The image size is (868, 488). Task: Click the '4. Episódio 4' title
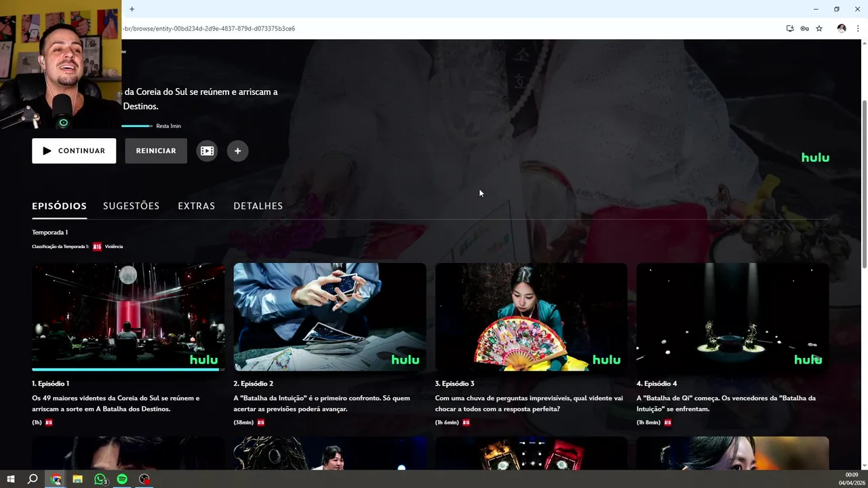tap(656, 384)
